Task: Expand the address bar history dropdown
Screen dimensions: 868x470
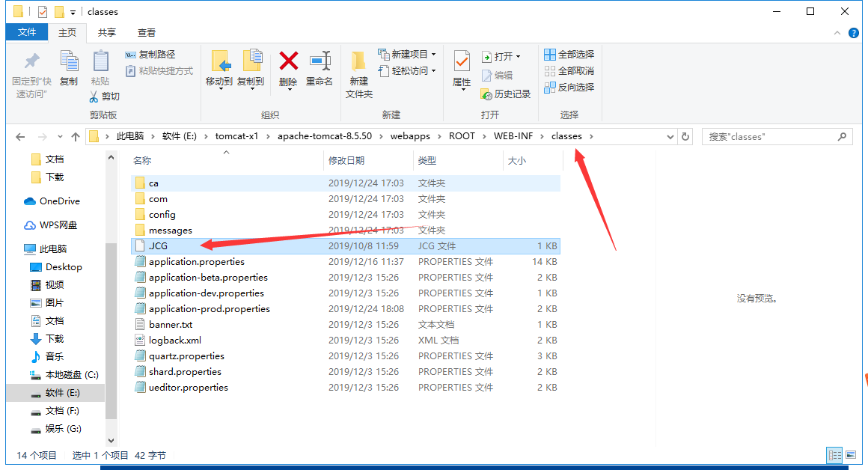Action: [670, 137]
